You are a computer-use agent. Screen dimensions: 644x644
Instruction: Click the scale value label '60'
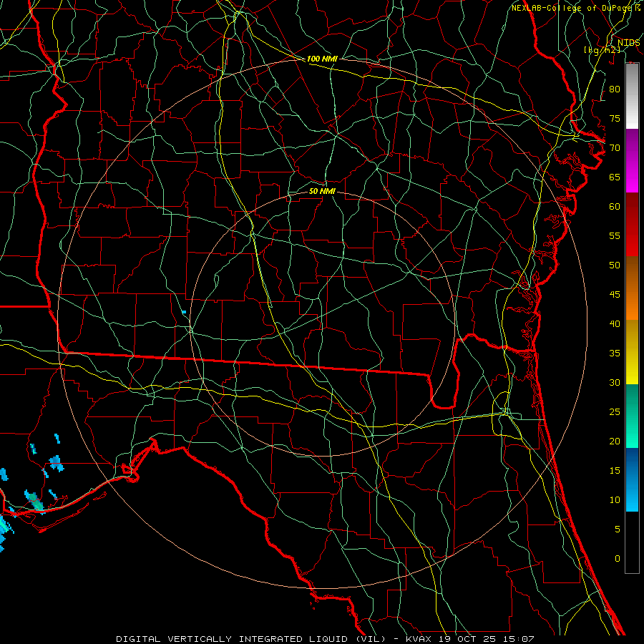coord(615,207)
